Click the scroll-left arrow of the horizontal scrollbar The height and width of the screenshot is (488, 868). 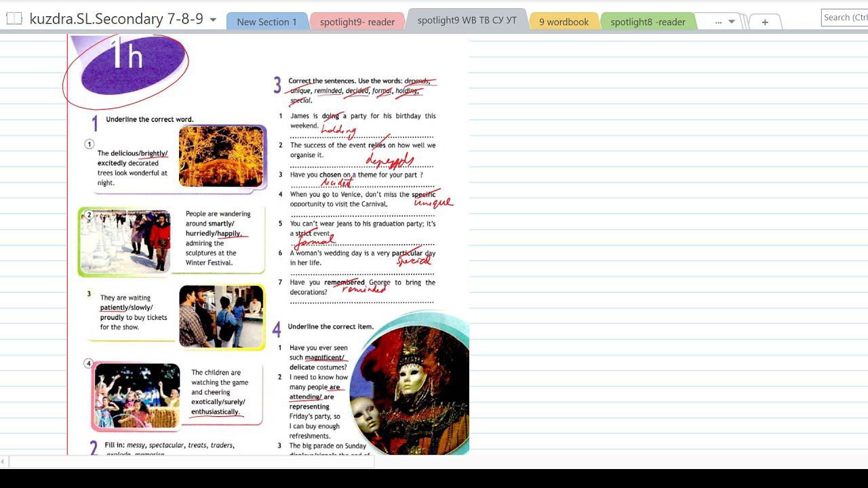pyautogui.click(x=3, y=462)
